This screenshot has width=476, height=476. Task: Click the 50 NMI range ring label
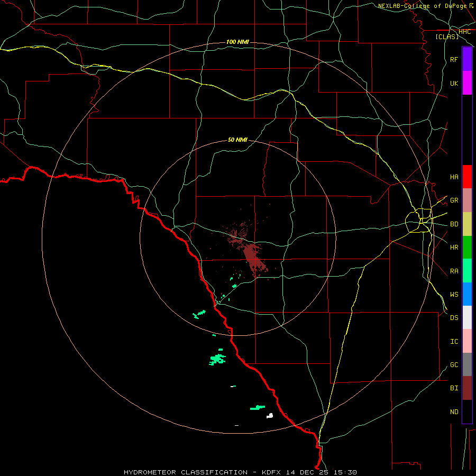[237, 140]
